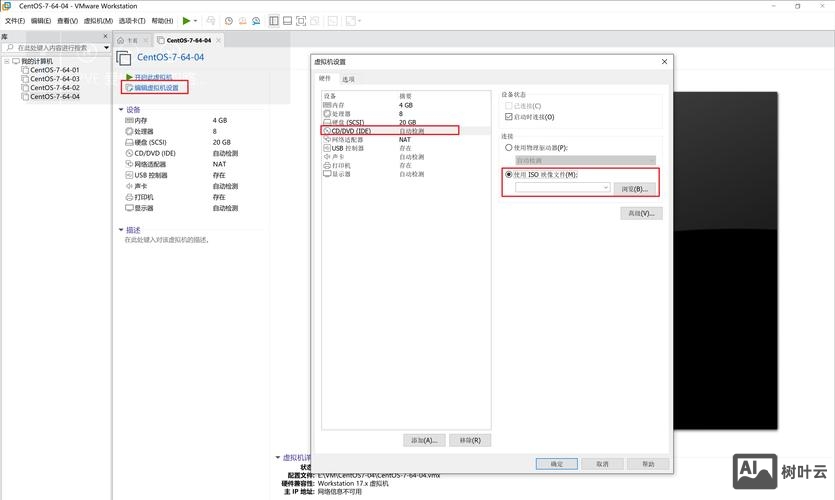Toggle the library sidebar view icon
Viewport: 835px width, 500px height.
coord(274,21)
